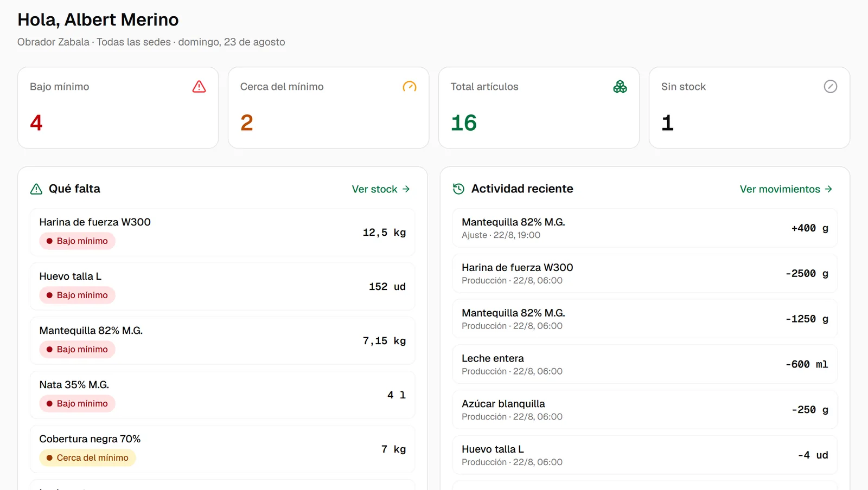Viewport: 868px width, 490px height.
Task: Click the -250 g movement amount
Action: pos(809,410)
